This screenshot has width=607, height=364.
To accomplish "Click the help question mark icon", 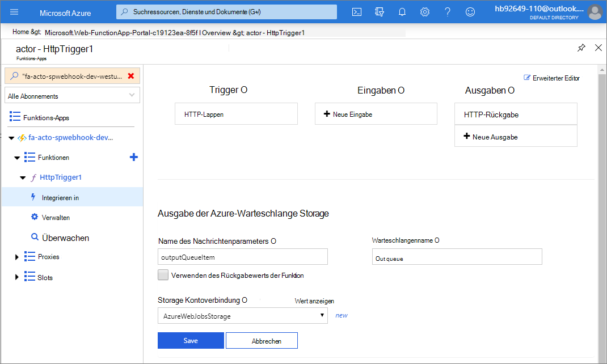I will click(x=448, y=11).
